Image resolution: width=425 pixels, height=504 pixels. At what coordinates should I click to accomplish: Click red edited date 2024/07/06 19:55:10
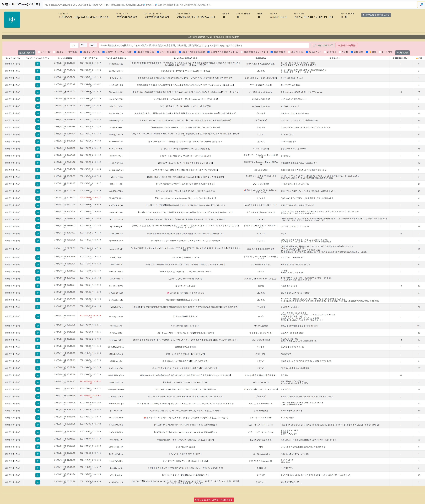click(90, 316)
